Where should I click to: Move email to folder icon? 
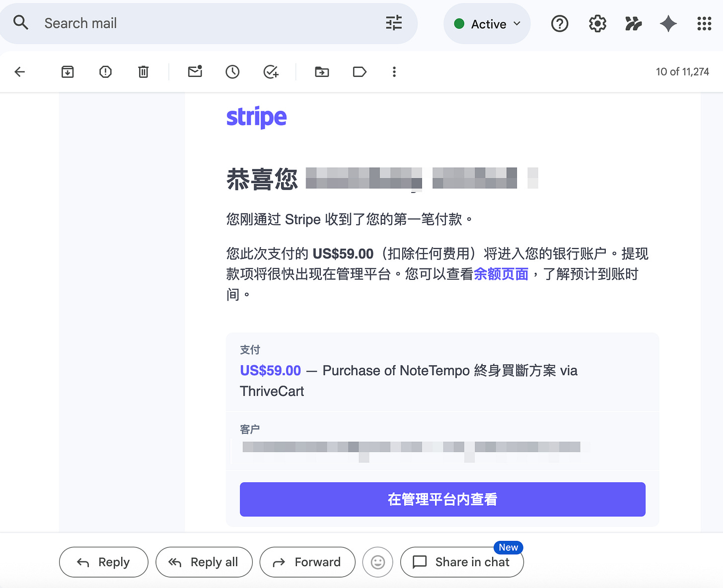(x=322, y=72)
